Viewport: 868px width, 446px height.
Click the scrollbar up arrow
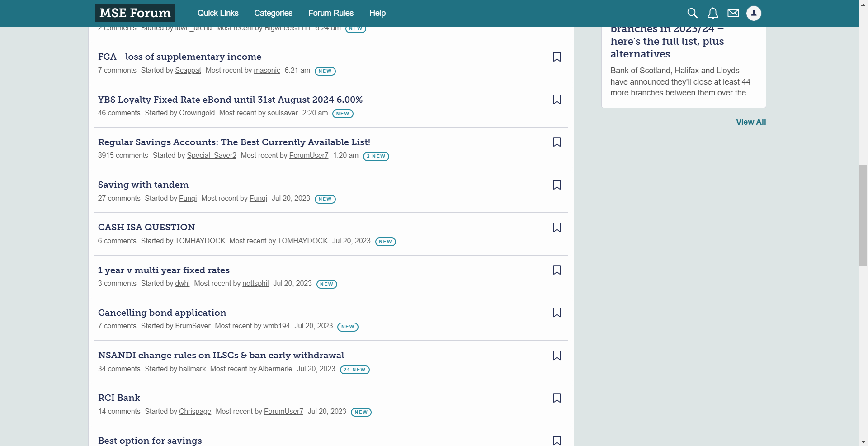tap(863, 4)
